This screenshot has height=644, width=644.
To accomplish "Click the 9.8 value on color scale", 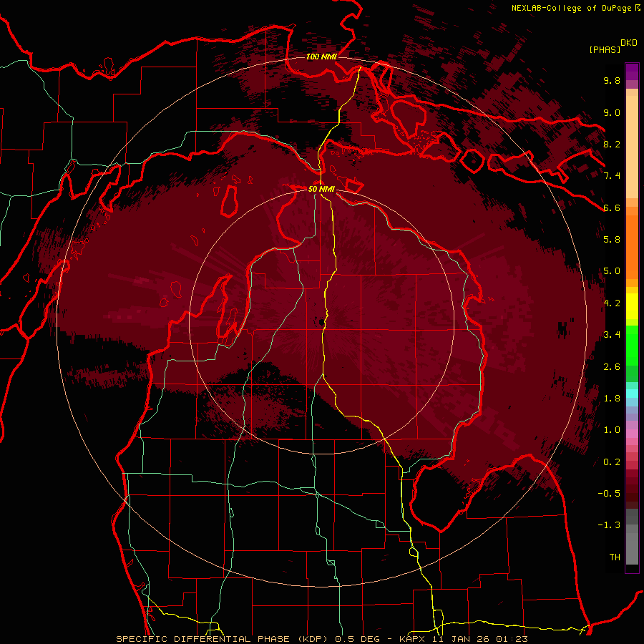I will pyautogui.click(x=612, y=80).
